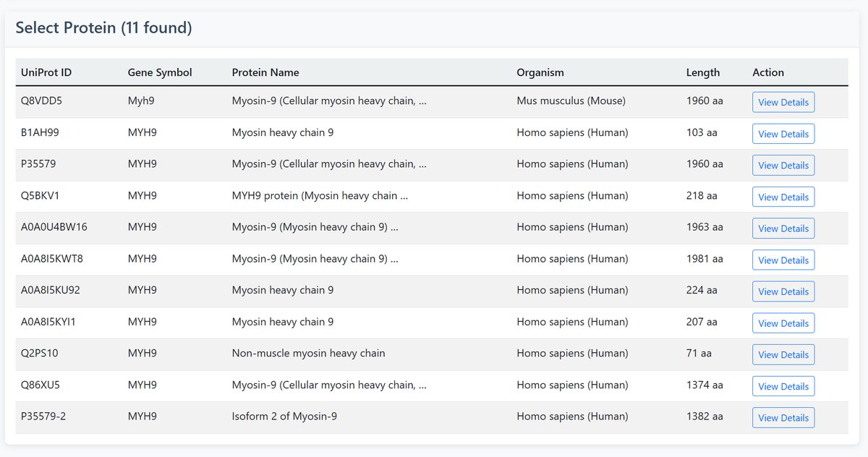
Task: Open details for isoform P35579-2
Action: 783,418
